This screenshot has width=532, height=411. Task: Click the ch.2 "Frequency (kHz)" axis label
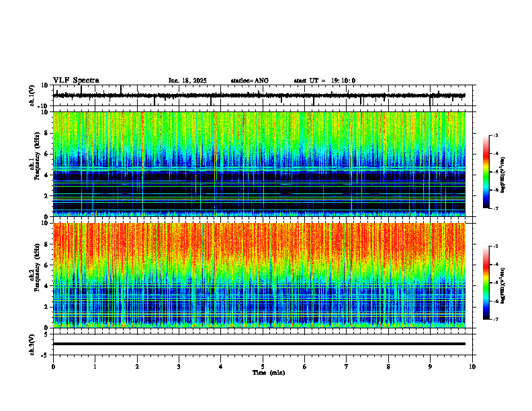37,267
